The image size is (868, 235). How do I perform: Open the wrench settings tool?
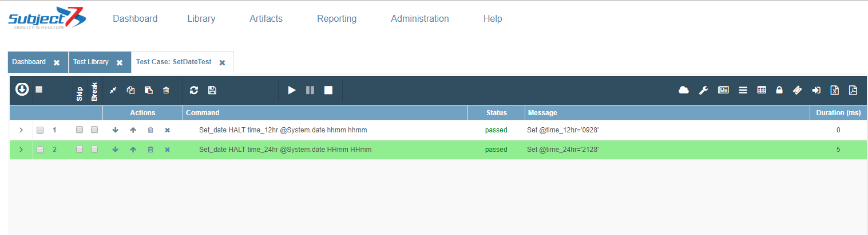click(x=704, y=90)
